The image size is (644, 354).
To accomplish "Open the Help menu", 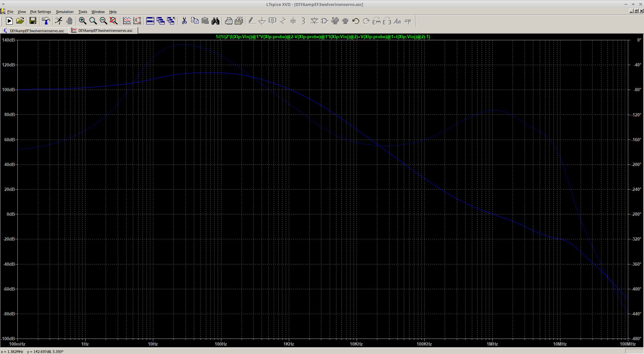I will tap(113, 12).
